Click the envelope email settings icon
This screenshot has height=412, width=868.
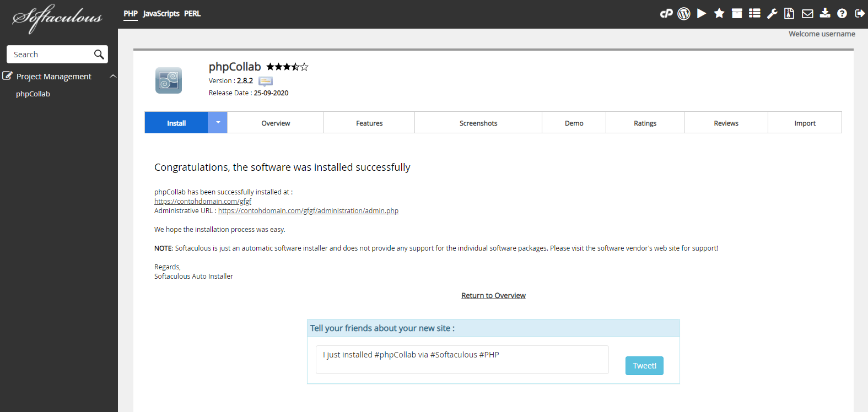click(x=807, y=14)
